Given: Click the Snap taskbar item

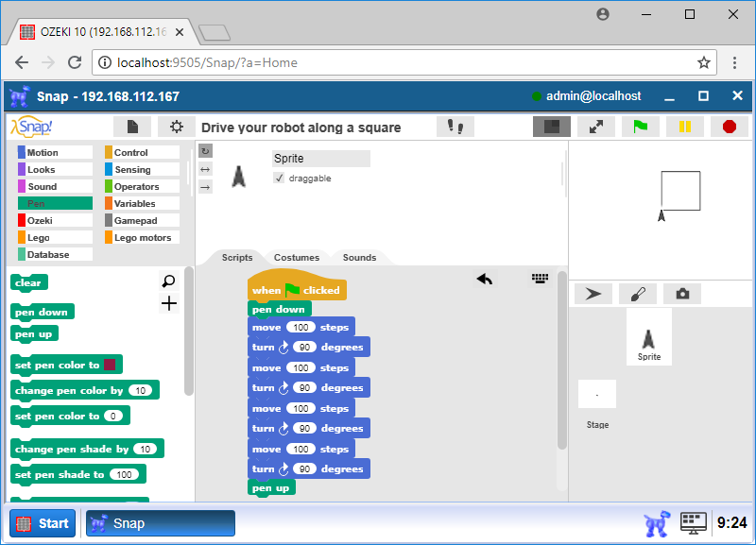Looking at the screenshot, I should [x=160, y=523].
